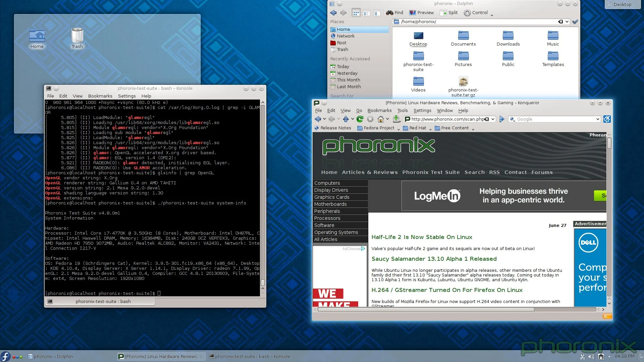Viewport: 644px width, 362px height.
Task: Switch Dolphin to Details view mode
Action: (377, 13)
